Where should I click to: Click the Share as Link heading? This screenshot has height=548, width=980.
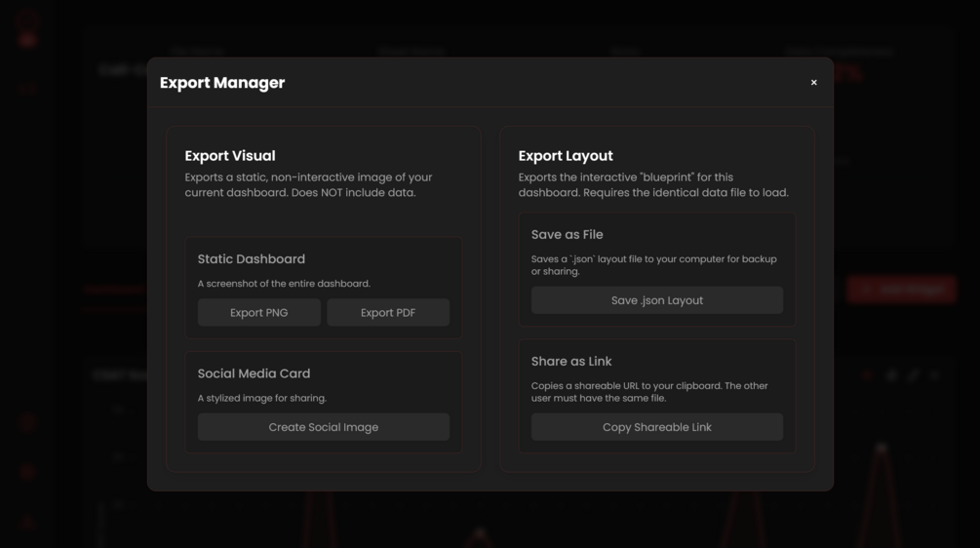[571, 362]
